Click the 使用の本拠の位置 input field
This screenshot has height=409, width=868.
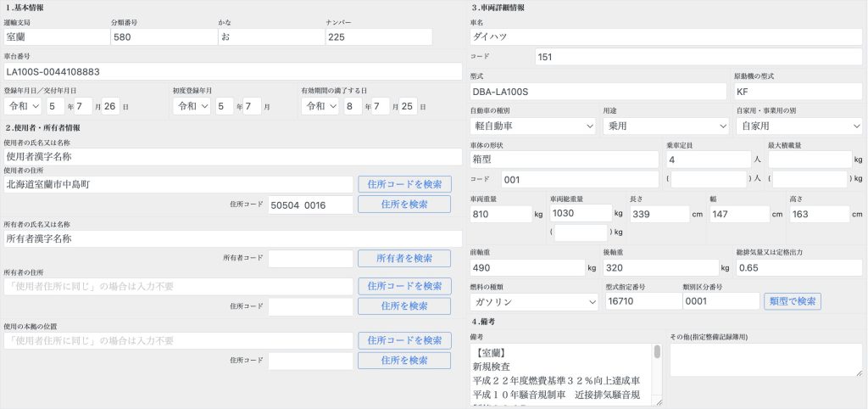point(178,341)
